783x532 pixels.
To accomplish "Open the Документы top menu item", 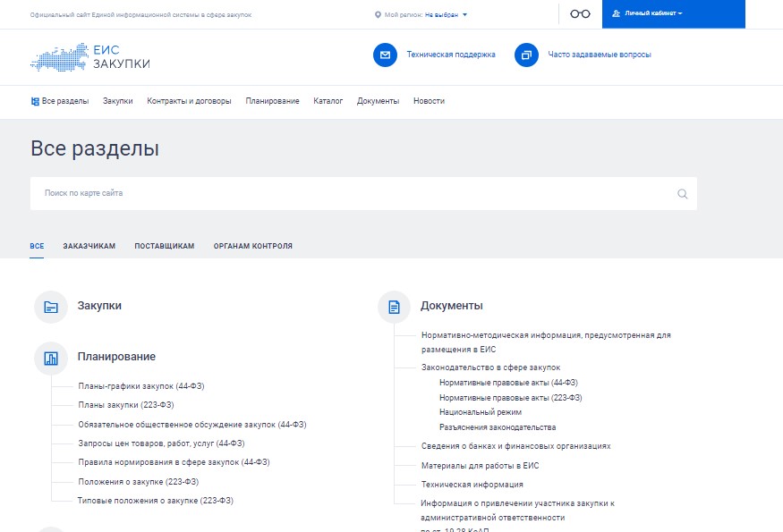I will click(378, 101).
